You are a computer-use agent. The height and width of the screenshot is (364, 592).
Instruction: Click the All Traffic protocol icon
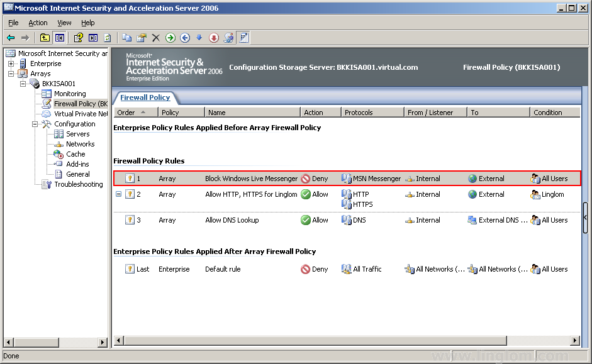click(x=347, y=269)
